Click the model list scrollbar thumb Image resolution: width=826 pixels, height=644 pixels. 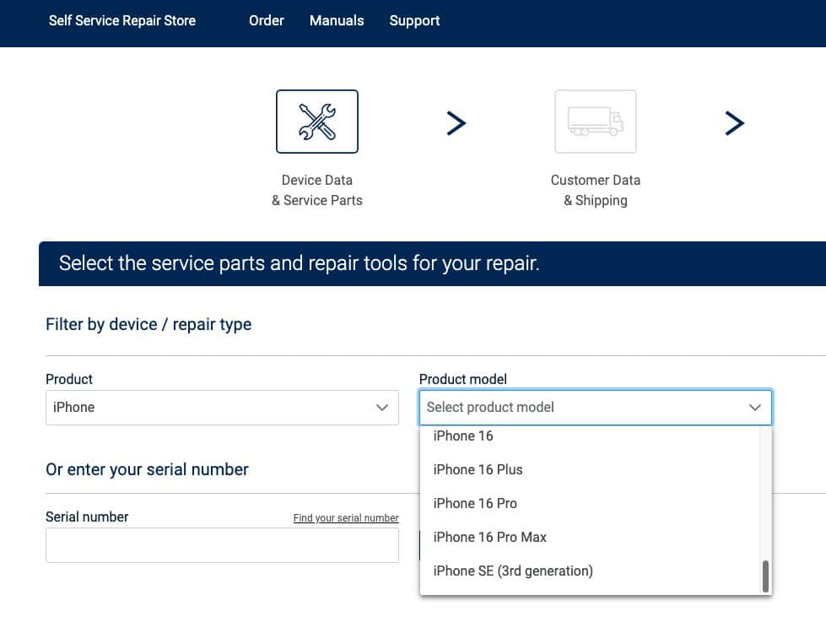pos(765,576)
